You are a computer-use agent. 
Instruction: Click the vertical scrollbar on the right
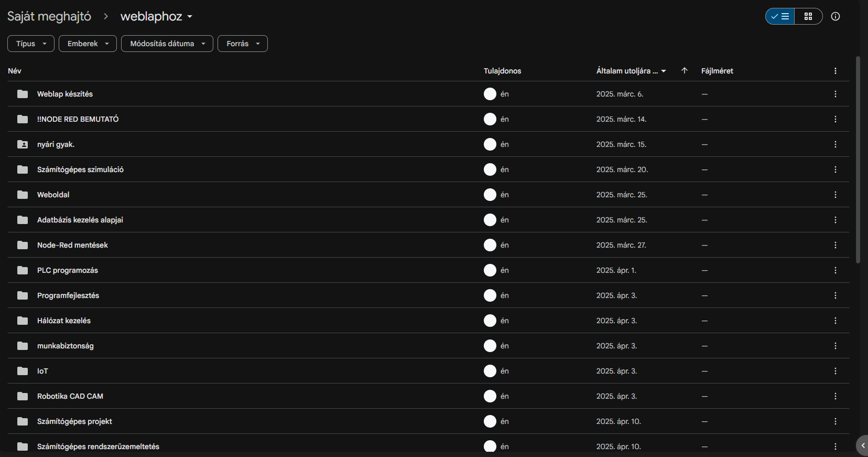tap(858, 157)
